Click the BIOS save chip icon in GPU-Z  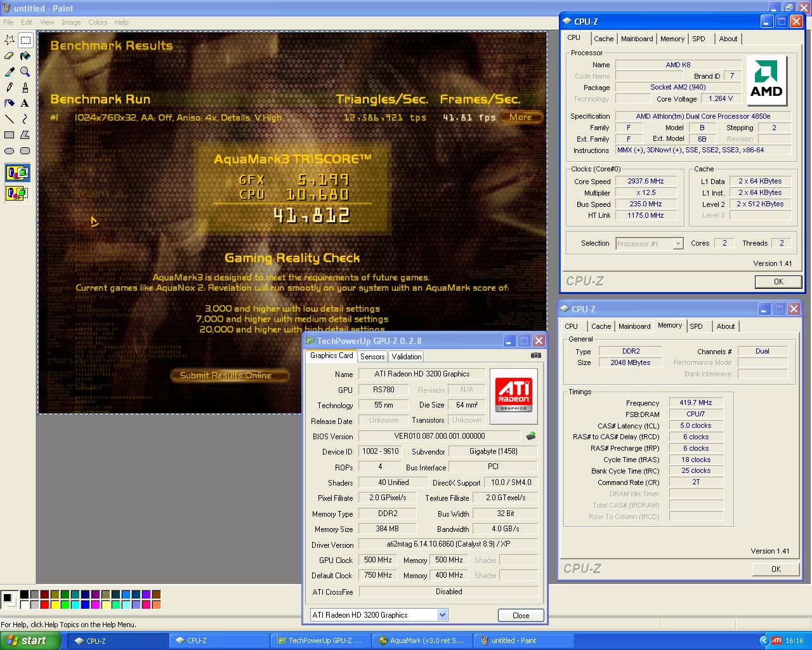coord(531,436)
